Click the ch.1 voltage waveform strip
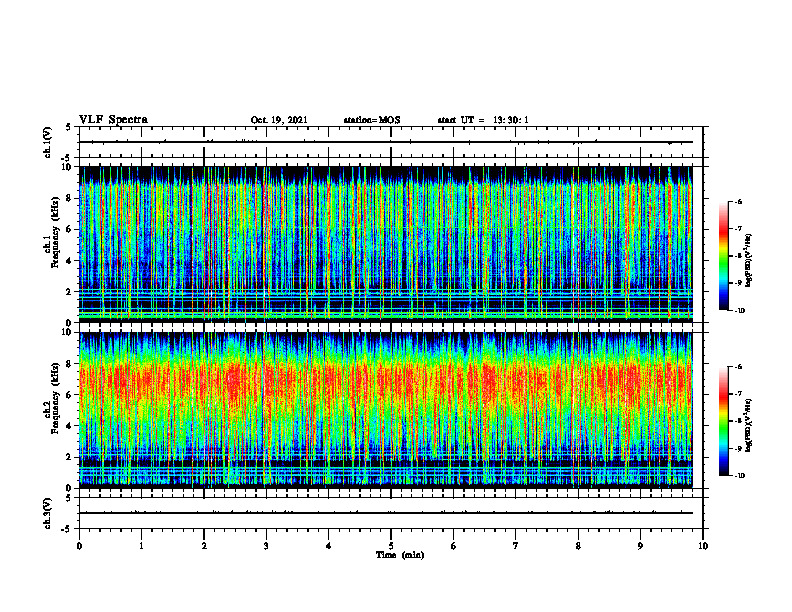 point(391,142)
